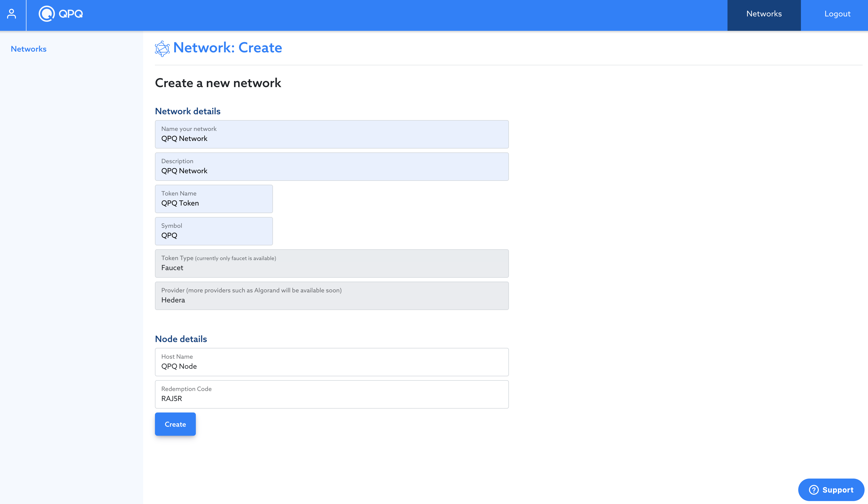Edit the Name your network field
Viewport: 868px width, 504px height.
[x=331, y=134]
